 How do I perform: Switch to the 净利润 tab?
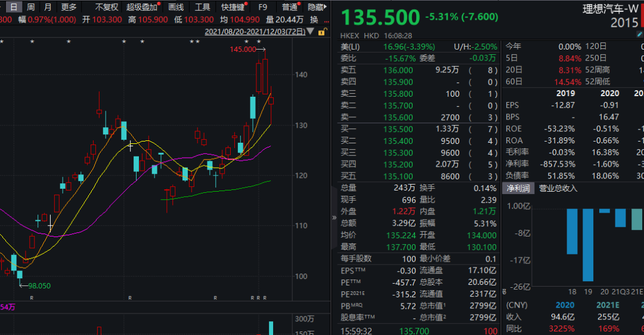[x=518, y=188]
